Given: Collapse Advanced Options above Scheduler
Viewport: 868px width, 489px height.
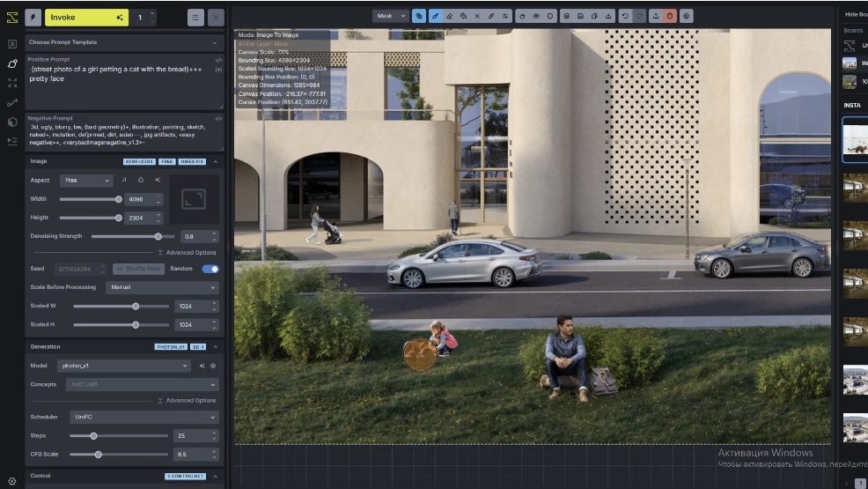Looking at the screenshot, I should (x=187, y=400).
